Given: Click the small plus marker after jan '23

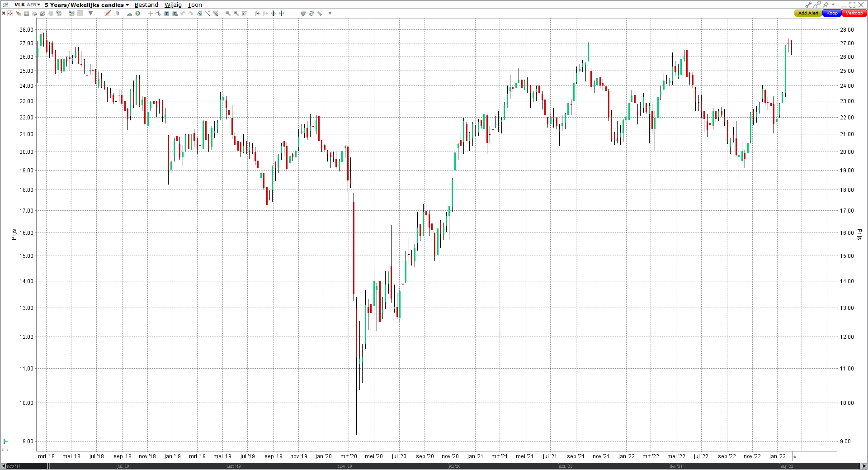Looking at the screenshot, I should coord(794,457).
